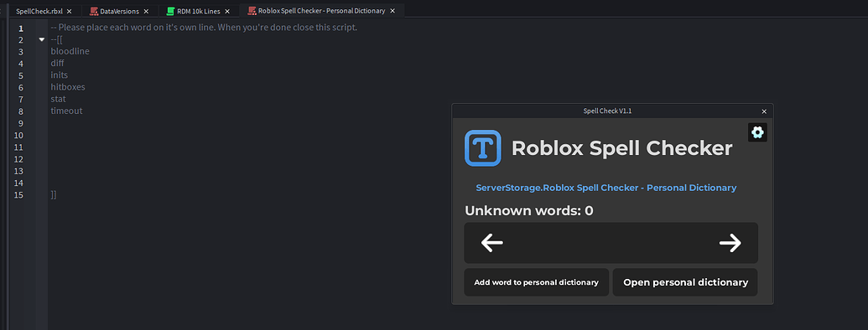868x330 pixels.
Task: Open Spell Checker settings gear icon
Action: pos(757,132)
